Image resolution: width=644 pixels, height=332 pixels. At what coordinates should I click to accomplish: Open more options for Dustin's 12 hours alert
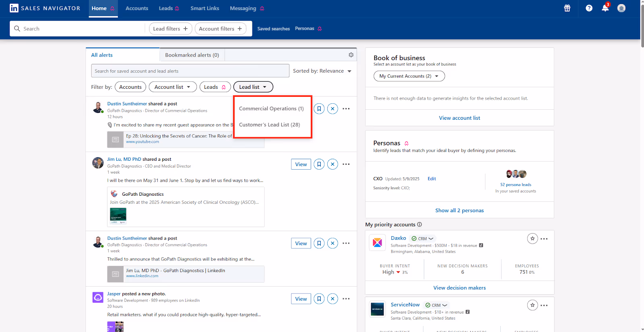tap(346, 109)
